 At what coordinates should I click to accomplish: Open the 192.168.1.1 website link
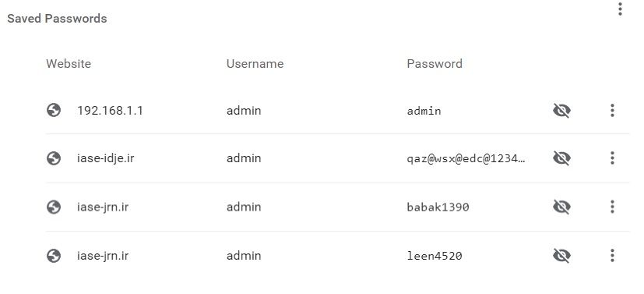click(x=110, y=111)
